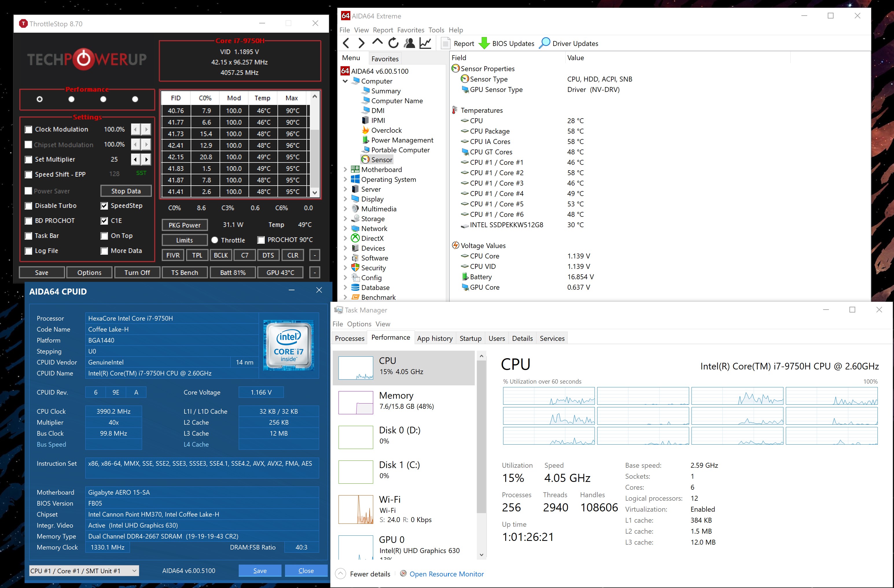Open the CPU core selector dropdown in CPUID
This screenshot has height=588, width=894.
point(84,571)
